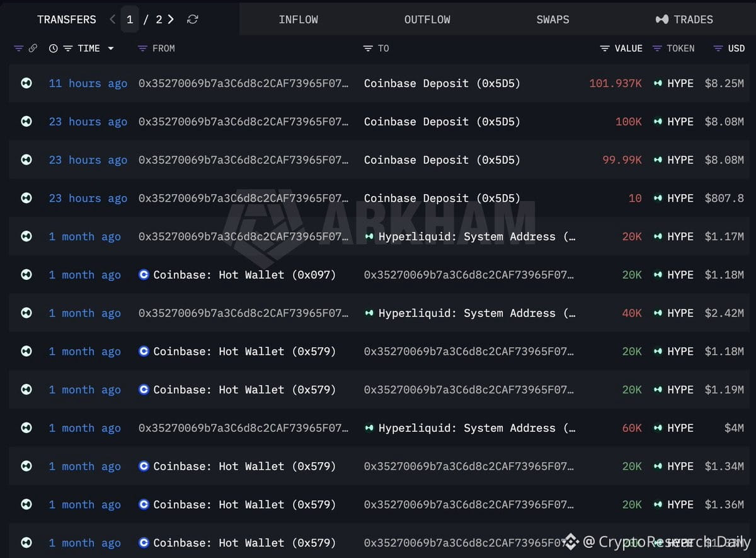756x558 pixels.
Task: Open '23 hours ago' link for 100K transfer
Action: click(88, 122)
